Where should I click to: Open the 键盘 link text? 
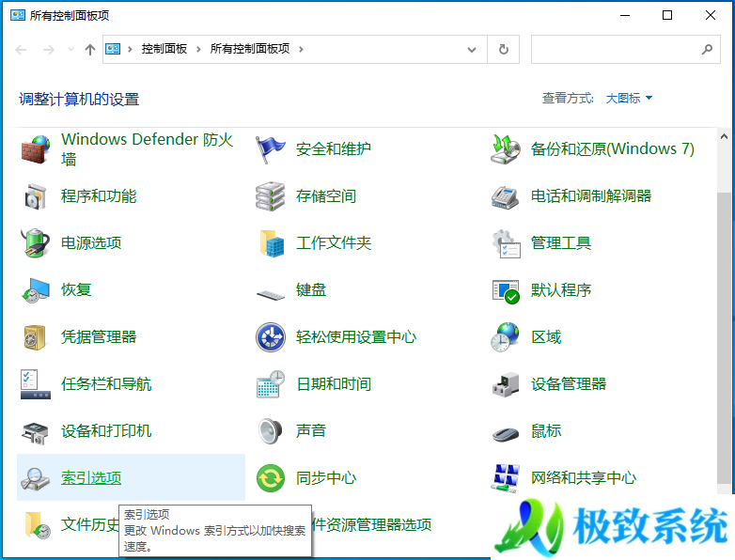[x=311, y=289]
